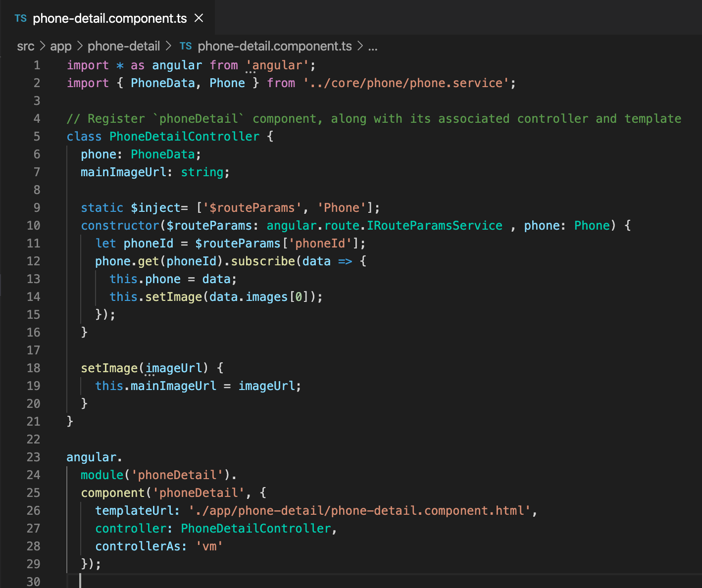Open the phone-detail breadcrumb folder picker
Screen dimensions: 702x588
tap(124, 46)
